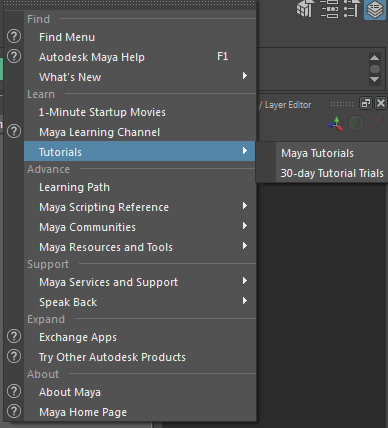This screenshot has height=428, width=388.
Task: Open Learning Path entry
Action: [140, 187]
